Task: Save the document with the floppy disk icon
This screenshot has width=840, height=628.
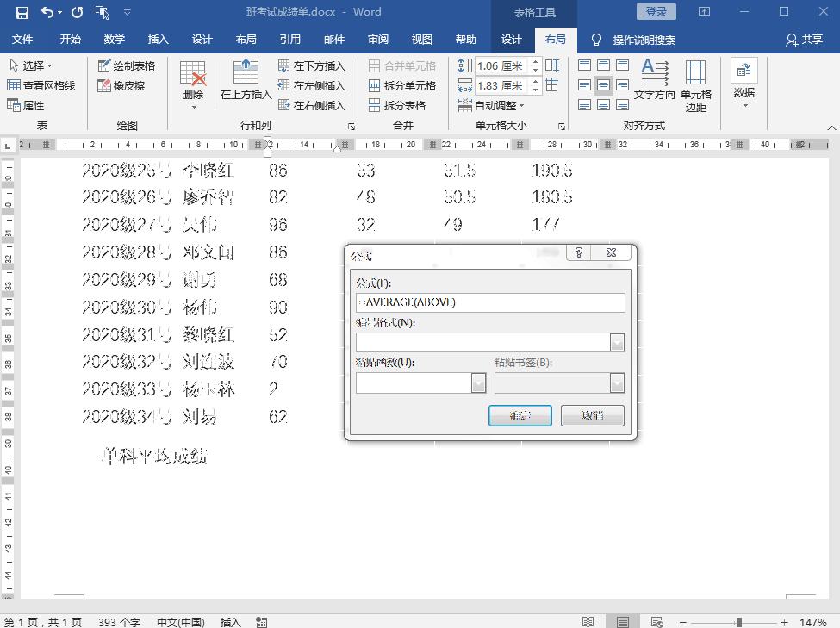Action: 22,12
